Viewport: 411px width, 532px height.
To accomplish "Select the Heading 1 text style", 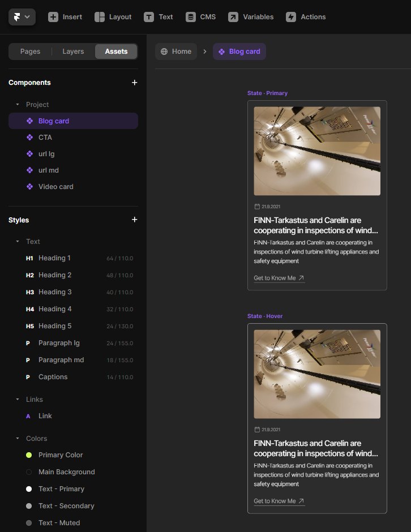I will click(x=73, y=258).
